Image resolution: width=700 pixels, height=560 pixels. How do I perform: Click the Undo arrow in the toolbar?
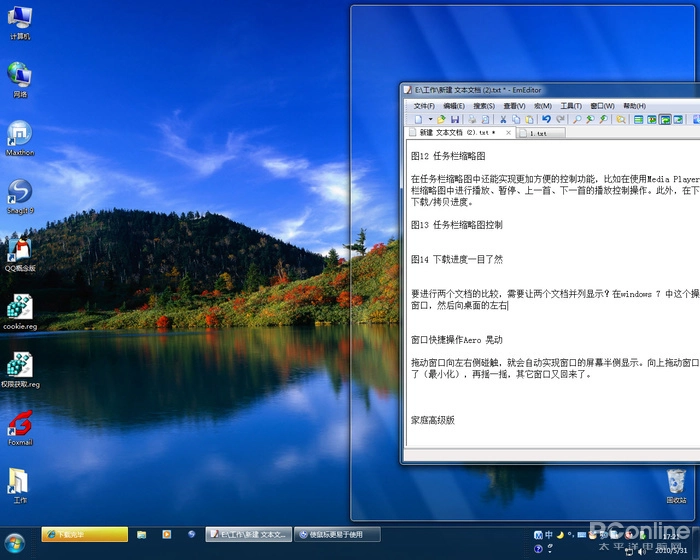[x=546, y=119]
